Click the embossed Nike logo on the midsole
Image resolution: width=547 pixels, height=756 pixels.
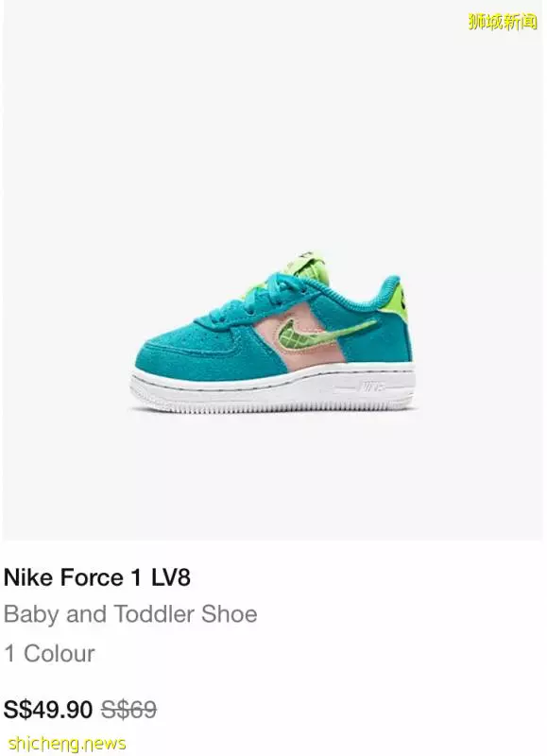370,387
